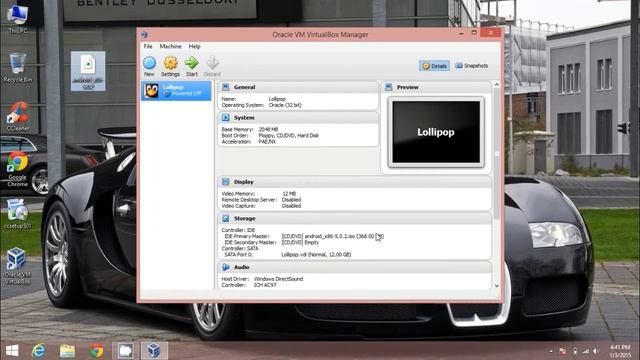This screenshot has width=640, height=360.
Task: Click the Audio section header title
Action: coord(242,267)
